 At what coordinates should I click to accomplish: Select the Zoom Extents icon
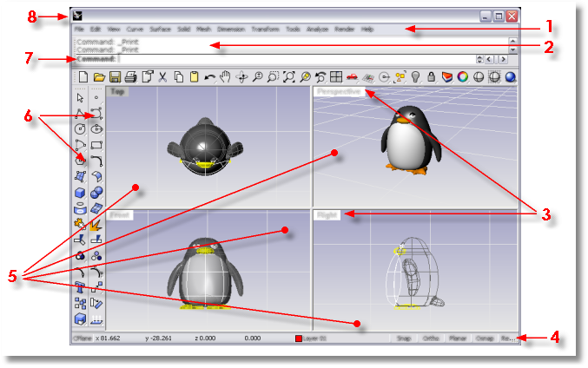(288, 77)
